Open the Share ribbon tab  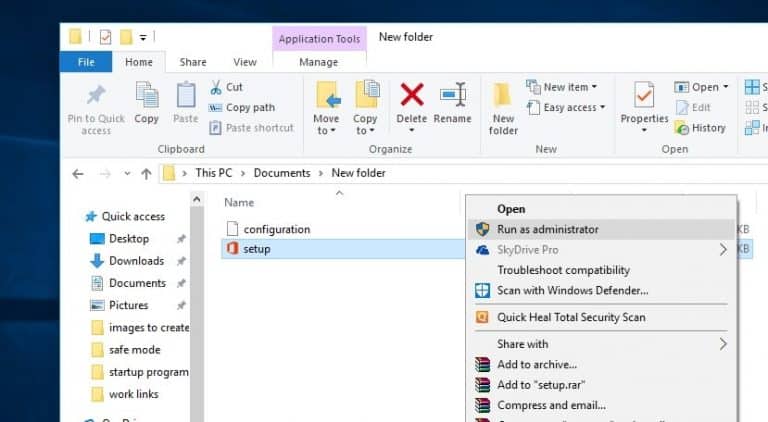point(193,62)
